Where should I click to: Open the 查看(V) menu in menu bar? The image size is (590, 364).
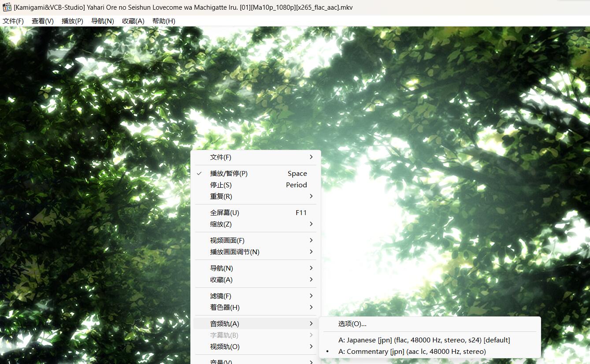[43, 21]
